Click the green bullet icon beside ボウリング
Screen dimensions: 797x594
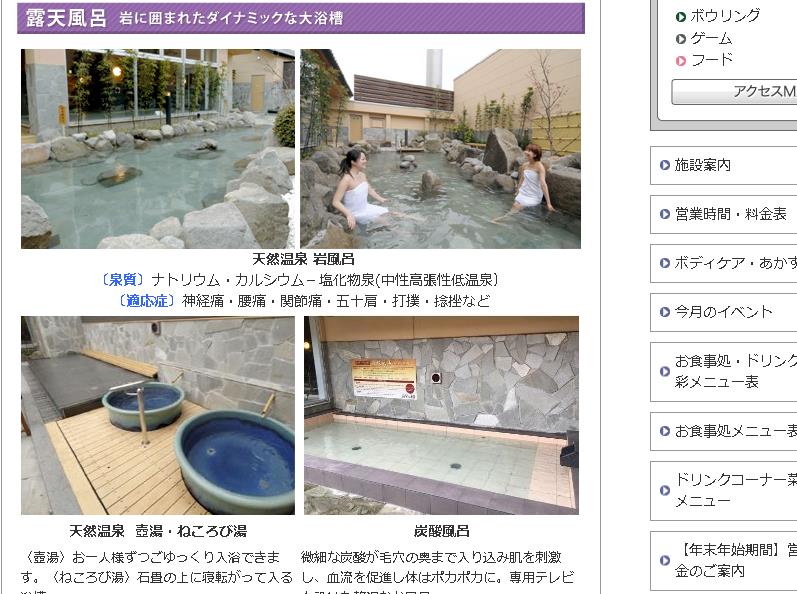681,17
